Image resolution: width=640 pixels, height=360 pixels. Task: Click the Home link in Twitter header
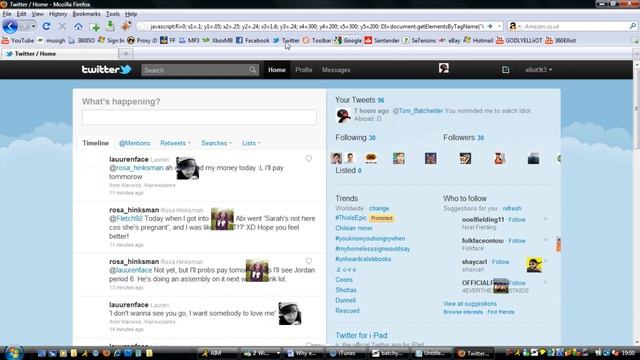pyautogui.click(x=277, y=70)
